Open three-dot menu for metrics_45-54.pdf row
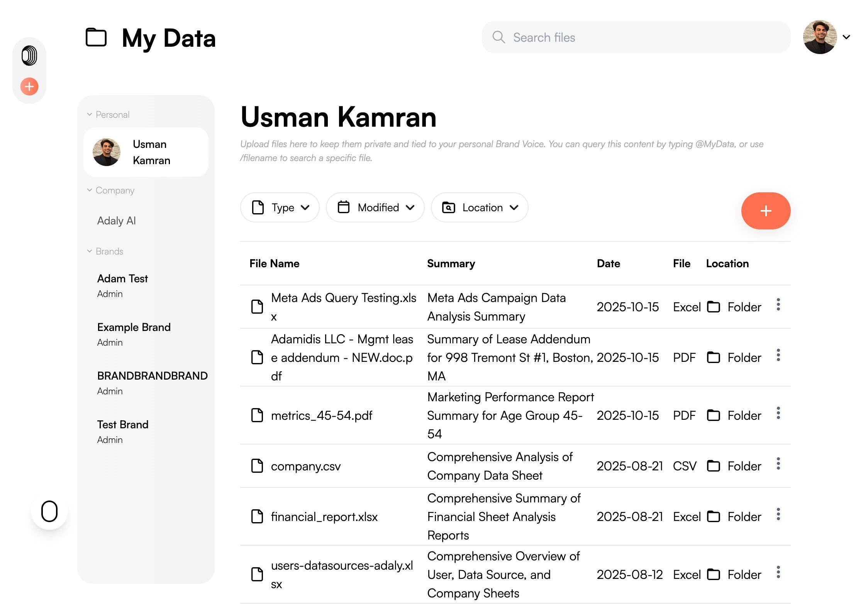Screen dimensions: 868x604 click(778, 413)
